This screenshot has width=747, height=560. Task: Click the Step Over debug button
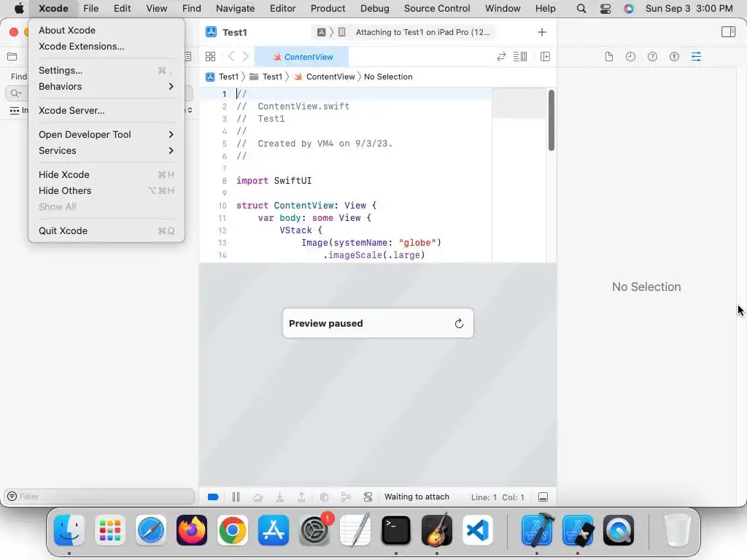click(258, 497)
